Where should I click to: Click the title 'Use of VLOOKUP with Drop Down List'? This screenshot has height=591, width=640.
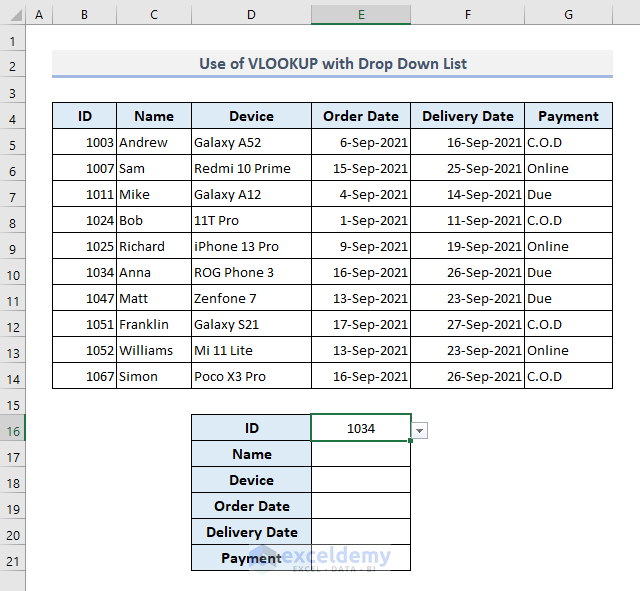click(x=333, y=64)
